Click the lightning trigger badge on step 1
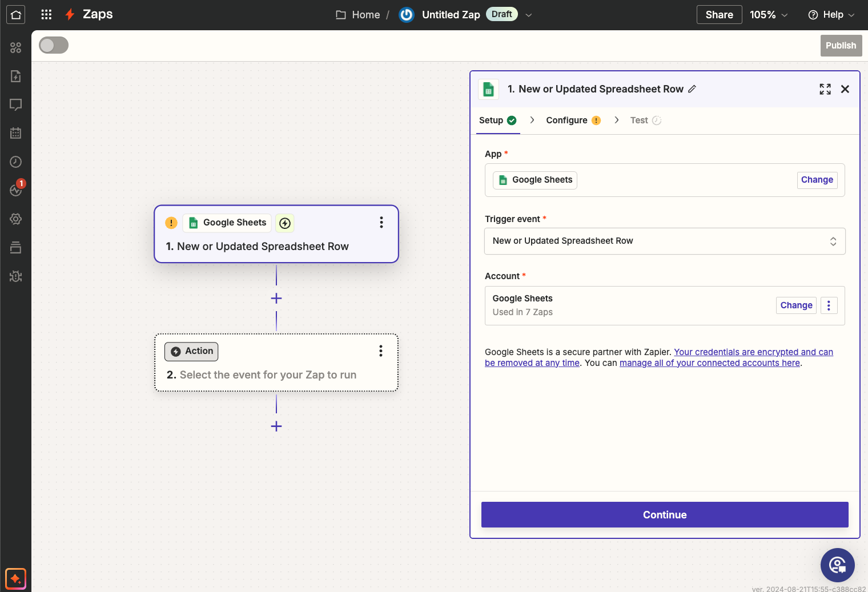Screen dimensions: 868x592 [284, 223]
